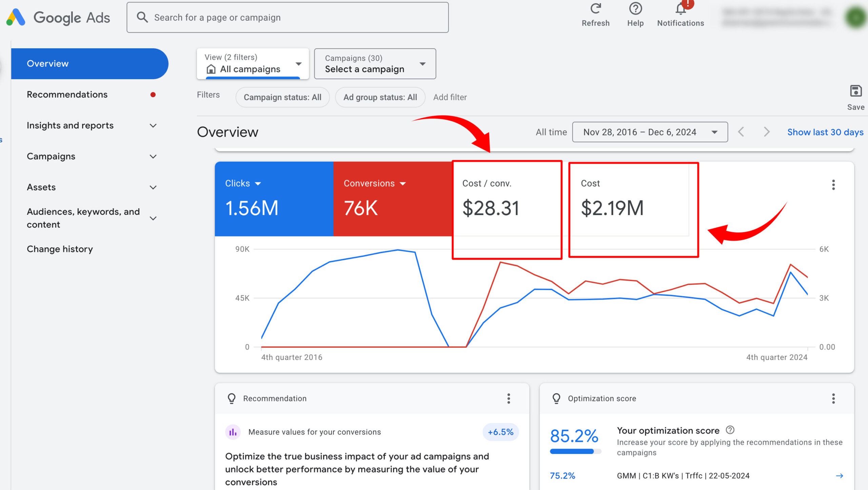This screenshot has height=490, width=868.
Task: Click the Campaign status: All filter chip
Action: 282,97
